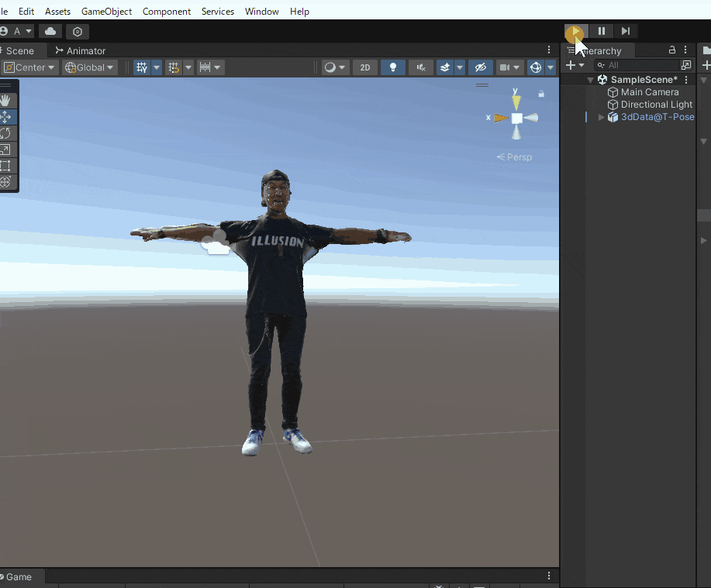This screenshot has width=711, height=588.
Task: Toggle the grid visibility button
Action: [x=142, y=67]
